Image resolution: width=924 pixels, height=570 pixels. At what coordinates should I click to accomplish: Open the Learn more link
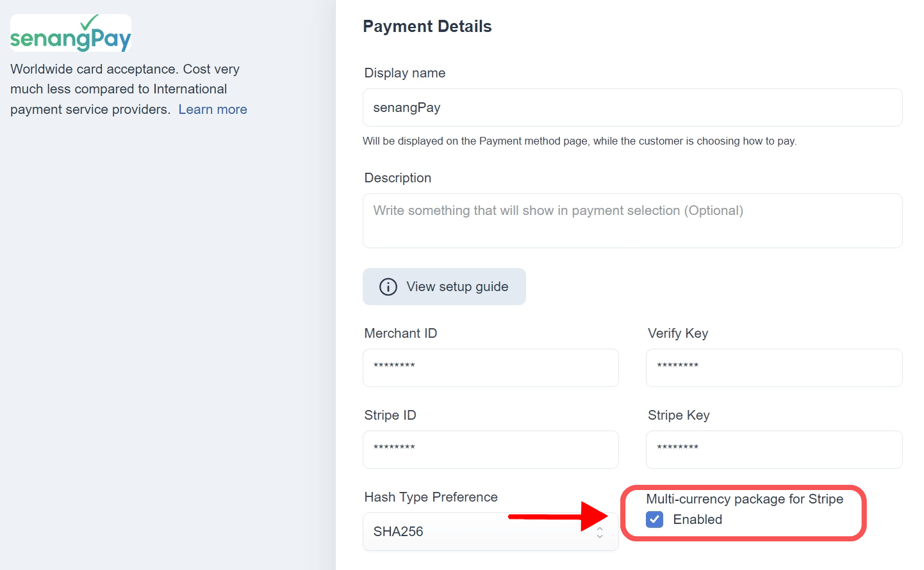pyautogui.click(x=212, y=109)
